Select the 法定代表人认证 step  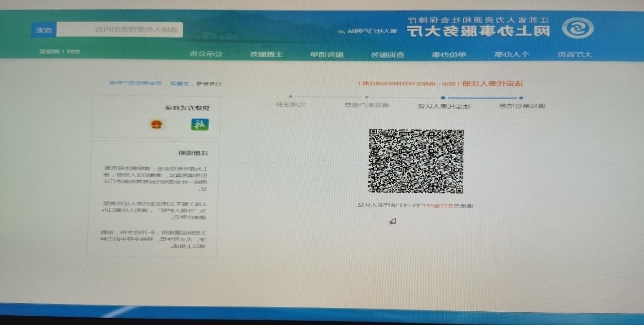click(x=443, y=105)
